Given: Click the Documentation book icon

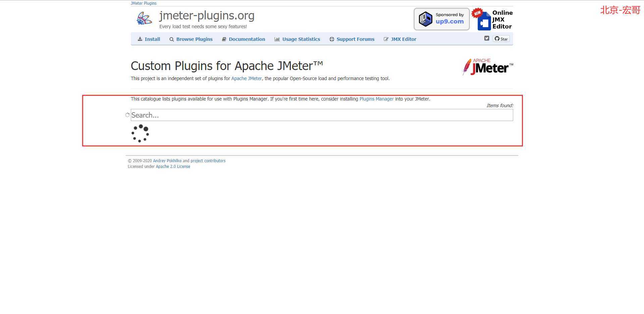Looking at the screenshot, I should (x=224, y=39).
